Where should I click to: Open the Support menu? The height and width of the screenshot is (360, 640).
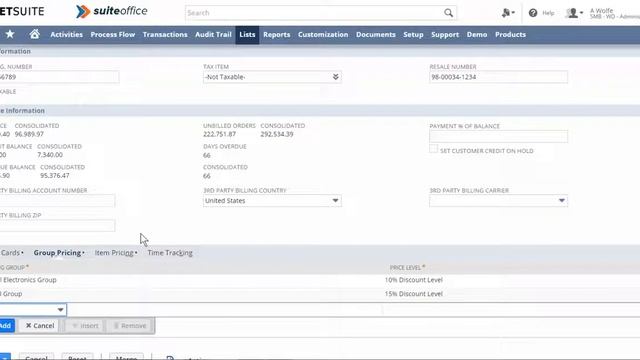click(445, 35)
